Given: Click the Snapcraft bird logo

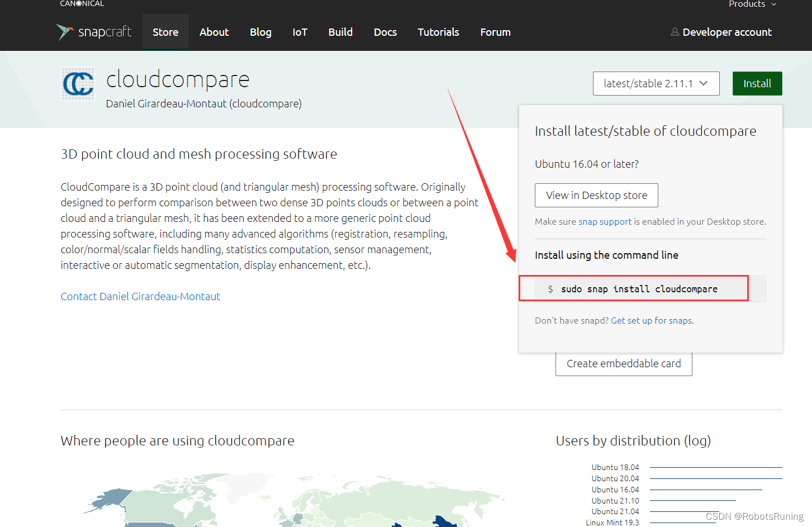Looking at the screenshot, I should [x=64, y=32].
